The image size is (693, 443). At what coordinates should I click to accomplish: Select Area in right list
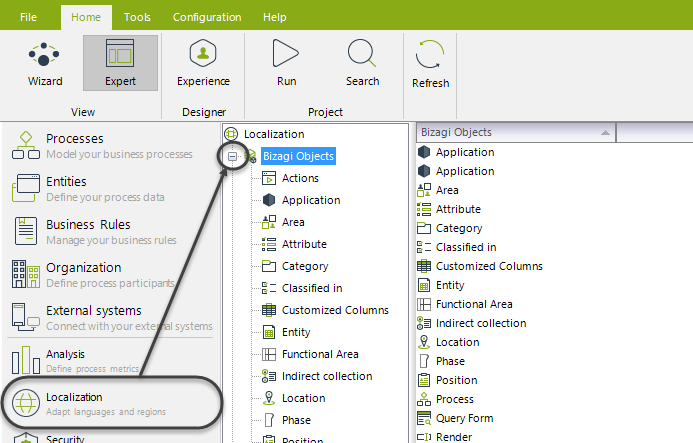[447, 190]
